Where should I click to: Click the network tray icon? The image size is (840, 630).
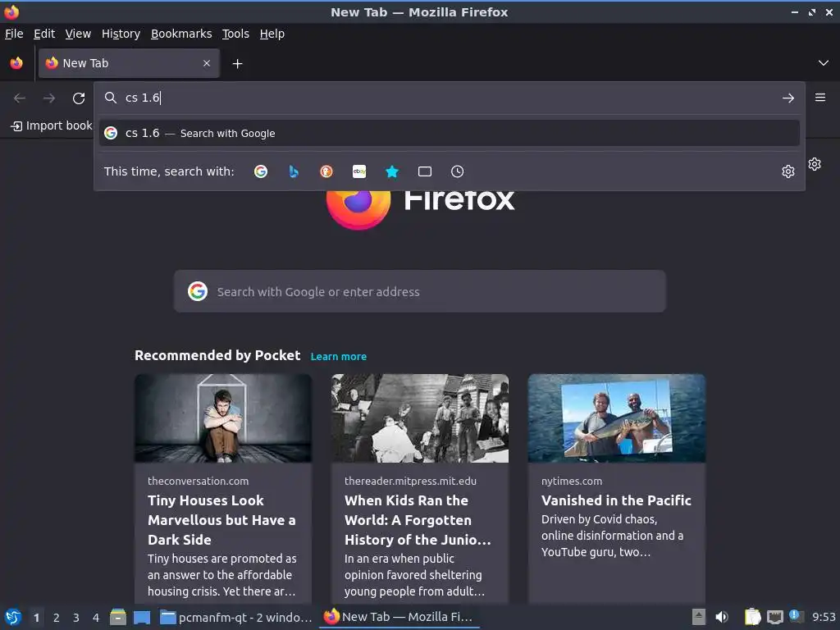point(774,617)
